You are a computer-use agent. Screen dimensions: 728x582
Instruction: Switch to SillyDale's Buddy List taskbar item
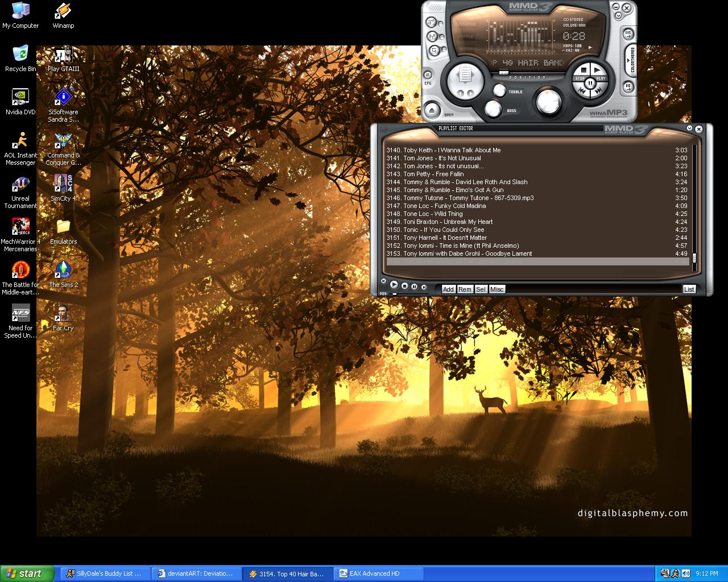(x=105, y=573)
